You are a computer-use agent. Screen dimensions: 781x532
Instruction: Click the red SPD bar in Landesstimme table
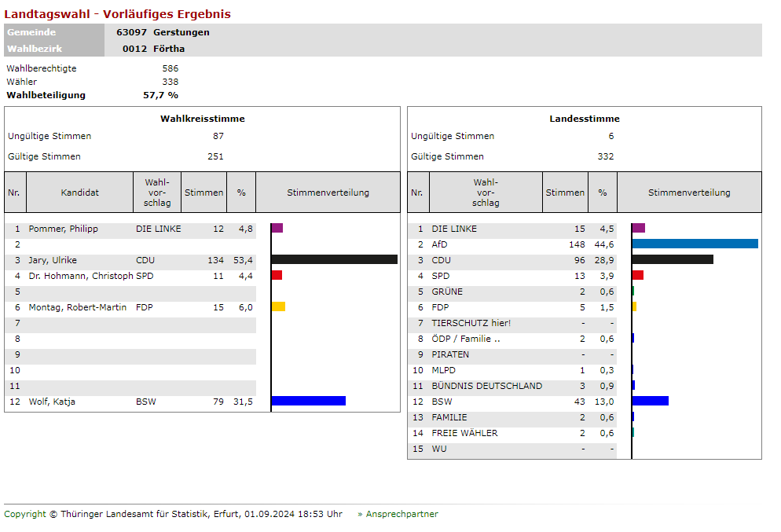pos(637,275)
